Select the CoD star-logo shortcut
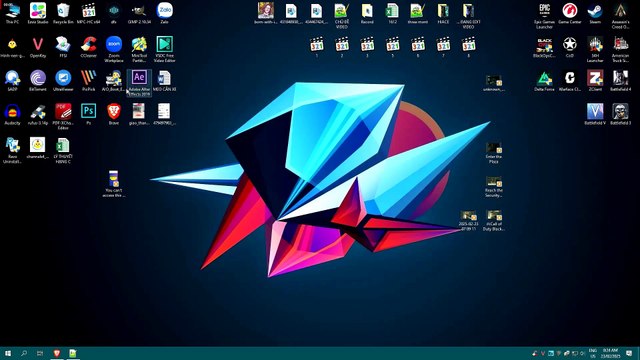640x360 pixels. [570, 47]
